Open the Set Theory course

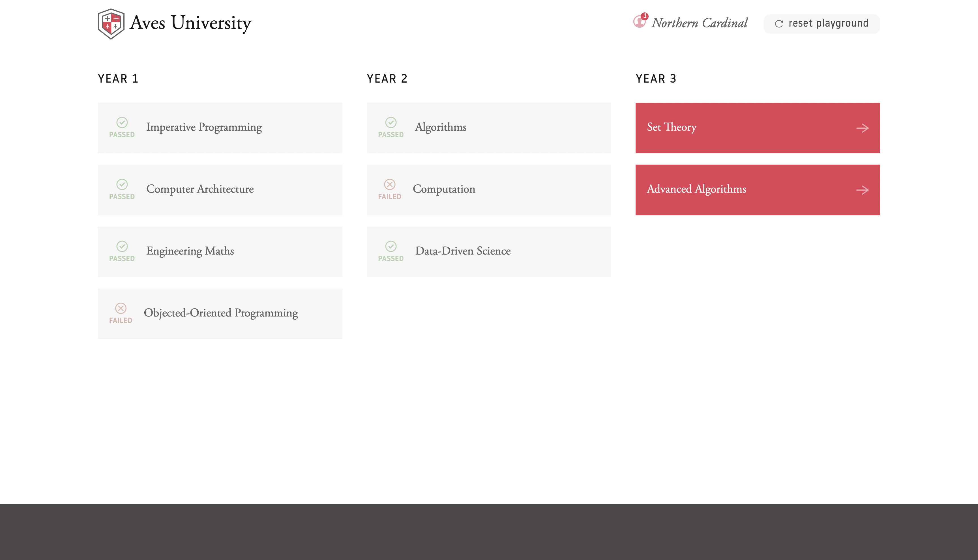click(757, 128)
